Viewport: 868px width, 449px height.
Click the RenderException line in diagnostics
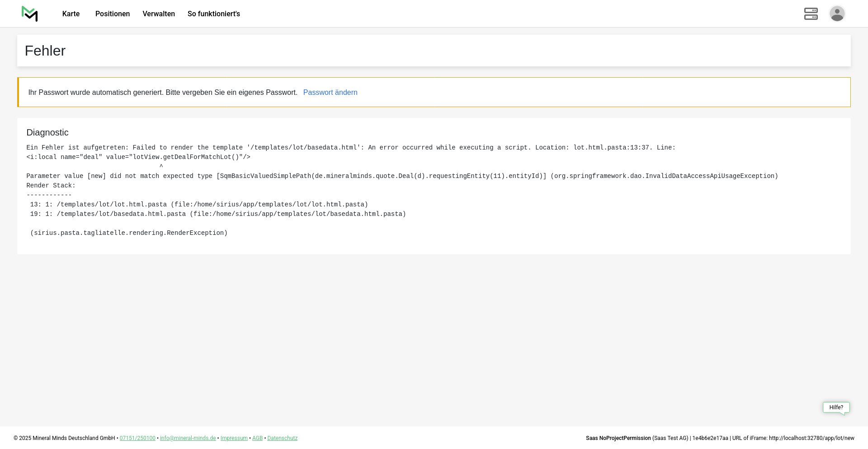point(129,233)
